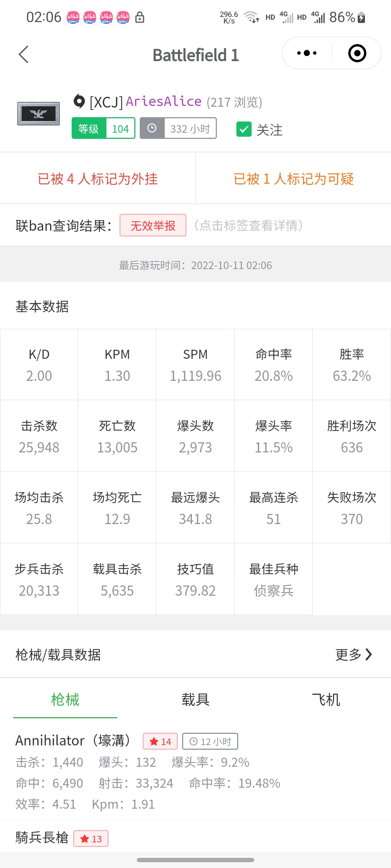This screenshot has width=391, height=868.
Task: Tap the 基本数据 section heading
Action: (x=42, y=306)
